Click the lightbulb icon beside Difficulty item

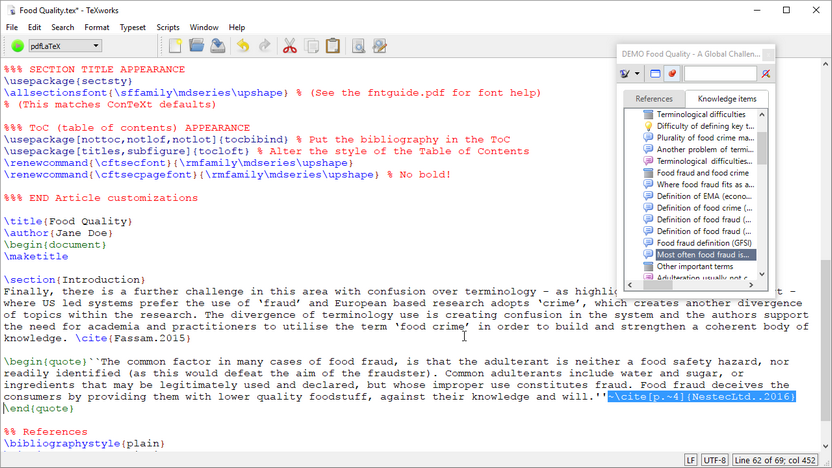pyautogui.click(x=648, y=126)
